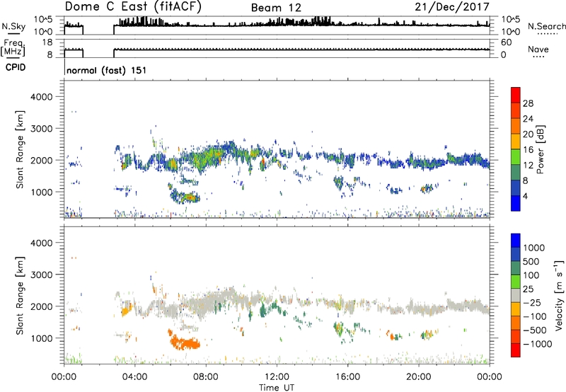Click the noise spikes near 04:30 in N.Sky panel
Viewport: 566px width, 392px height.
143,21
